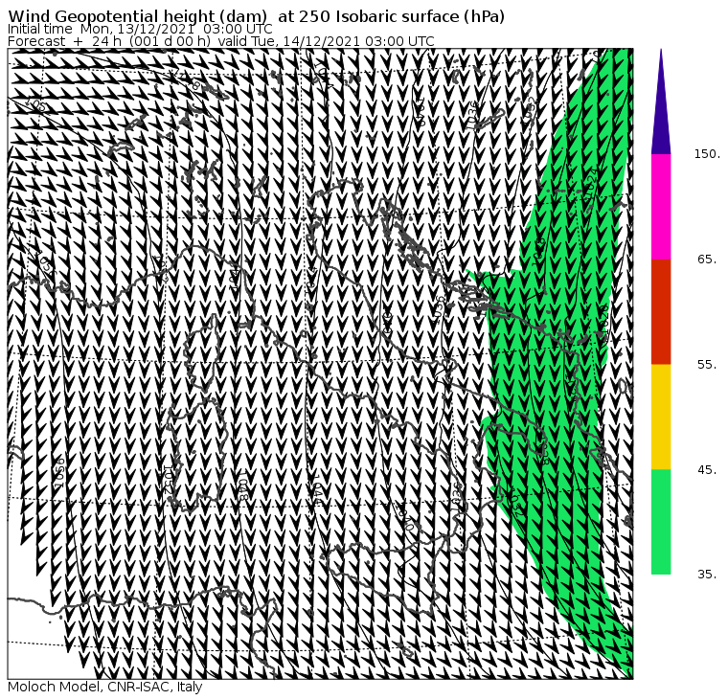Pick the purple legend color above 150
Screen dimensions: 728x700
pos(661,102)
